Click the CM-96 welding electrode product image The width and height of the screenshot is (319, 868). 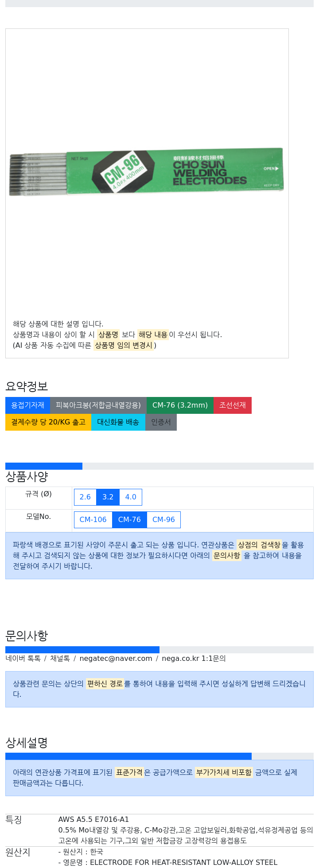pyautogui.click(x=146, y=172)
